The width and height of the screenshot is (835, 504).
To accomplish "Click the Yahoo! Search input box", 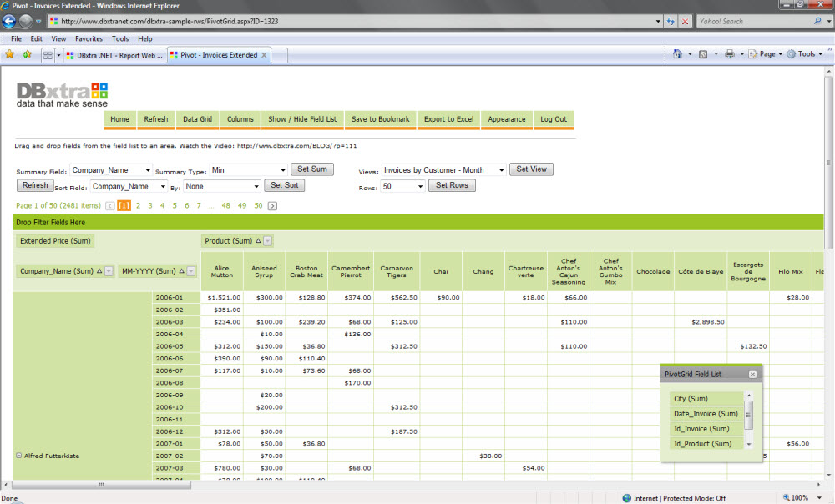I will point(753,22).
